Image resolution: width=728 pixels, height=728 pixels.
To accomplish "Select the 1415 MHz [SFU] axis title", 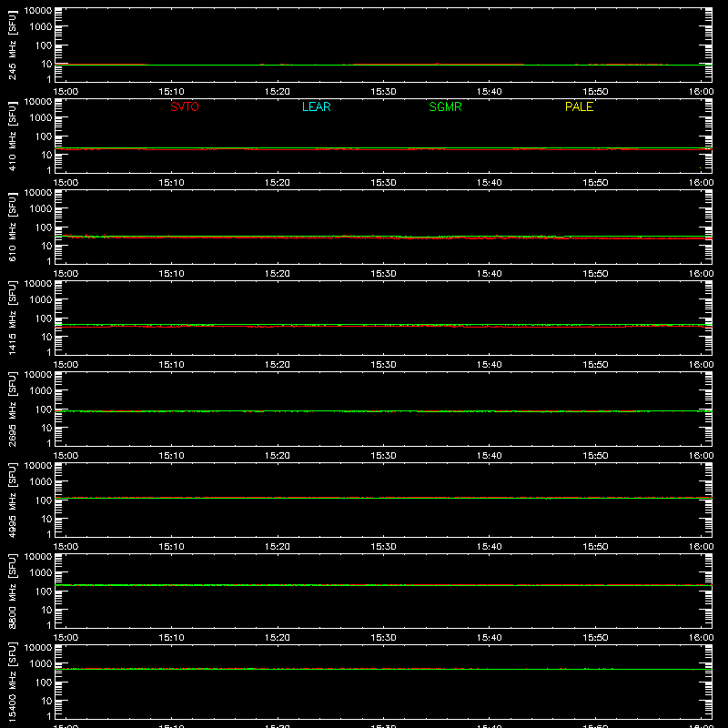I will (12, 318).
